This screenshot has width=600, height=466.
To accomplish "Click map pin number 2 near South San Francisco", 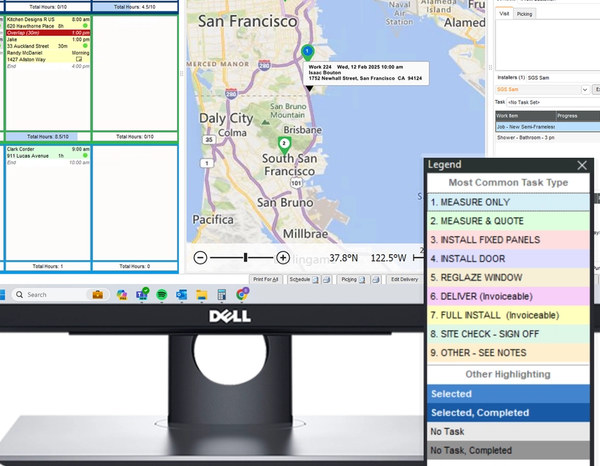I will [x=284, y=145].
